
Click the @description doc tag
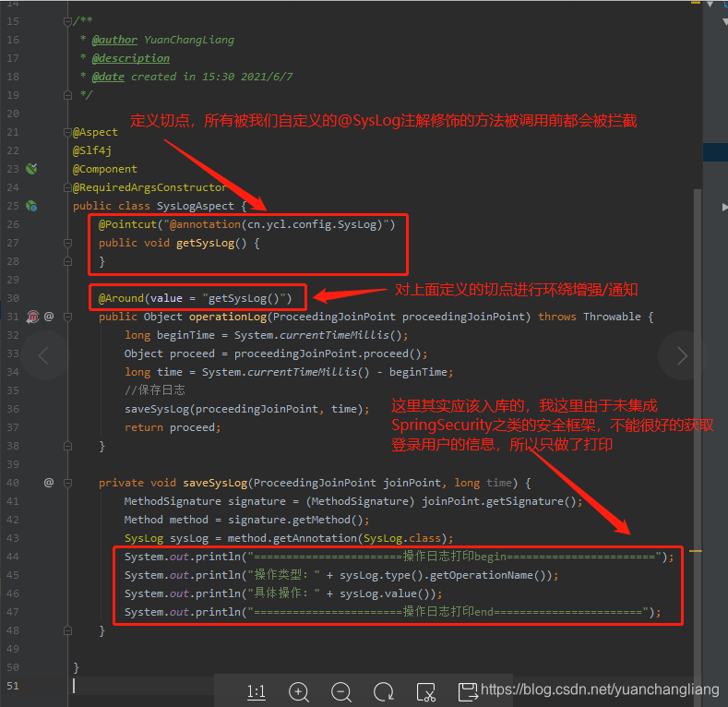coord(131,58)
